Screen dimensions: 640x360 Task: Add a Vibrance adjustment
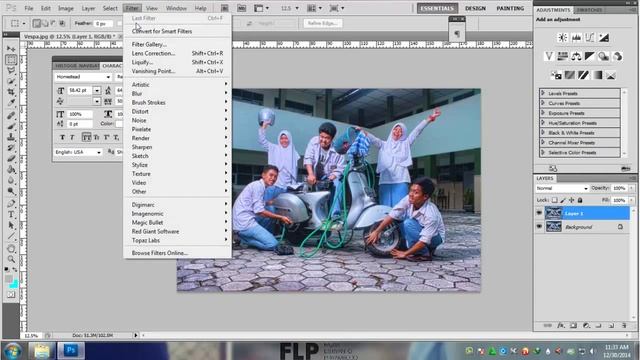[x=549, y=56]
